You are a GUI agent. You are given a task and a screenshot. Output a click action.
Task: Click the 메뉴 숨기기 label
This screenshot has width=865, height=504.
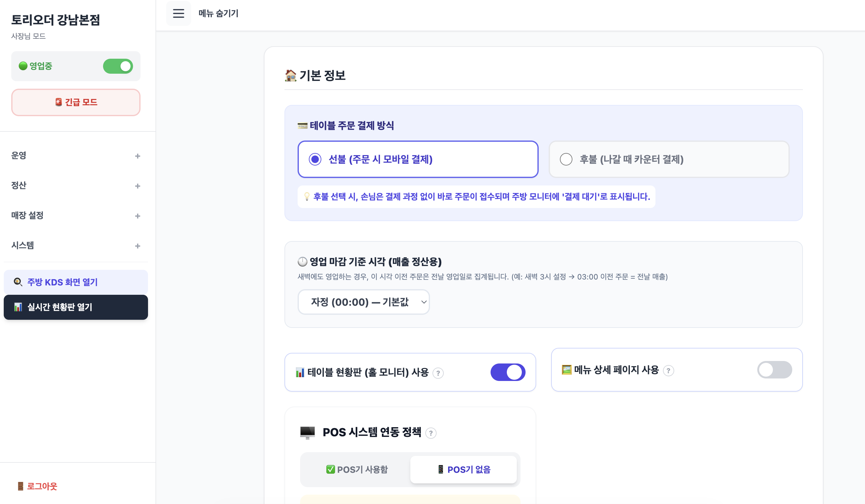[x=218, y=13]
